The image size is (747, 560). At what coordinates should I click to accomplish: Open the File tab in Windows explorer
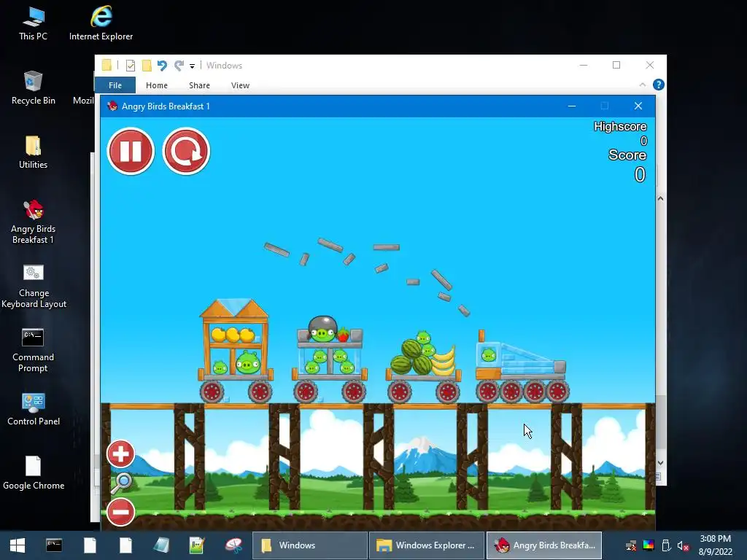(115, 85)
